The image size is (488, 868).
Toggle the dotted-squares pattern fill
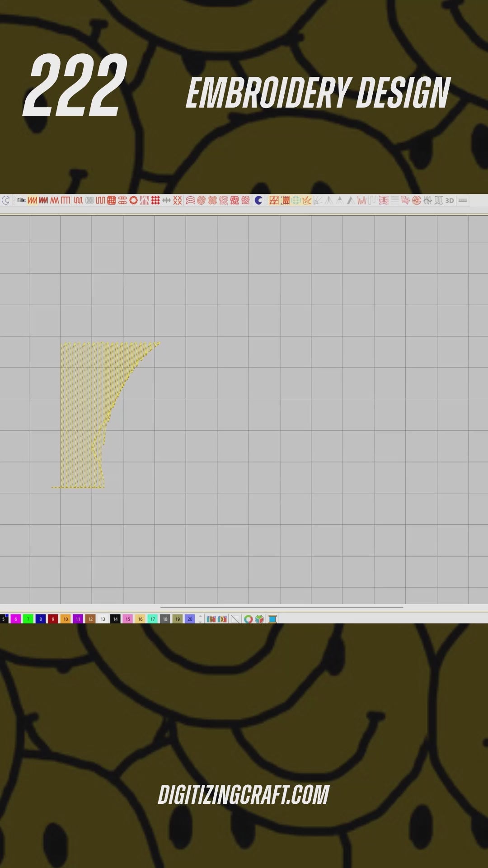(x=155, y=200)
